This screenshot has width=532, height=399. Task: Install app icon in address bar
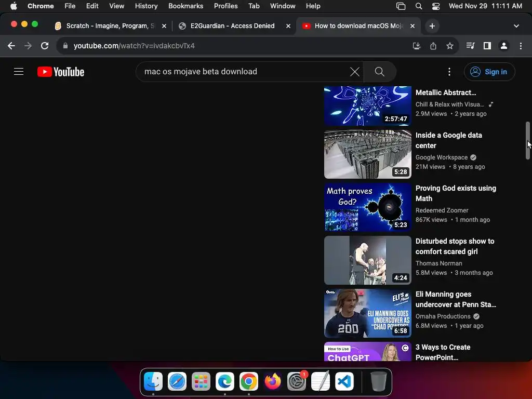[416, 46]
